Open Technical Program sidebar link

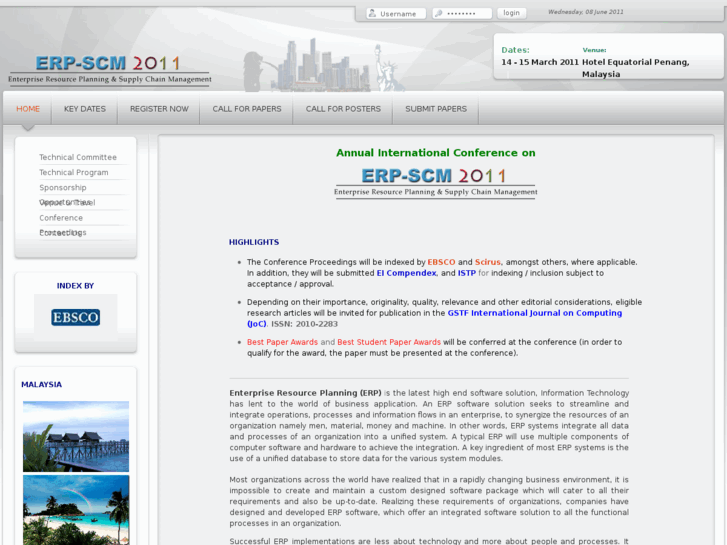click(x=74, y=173)
